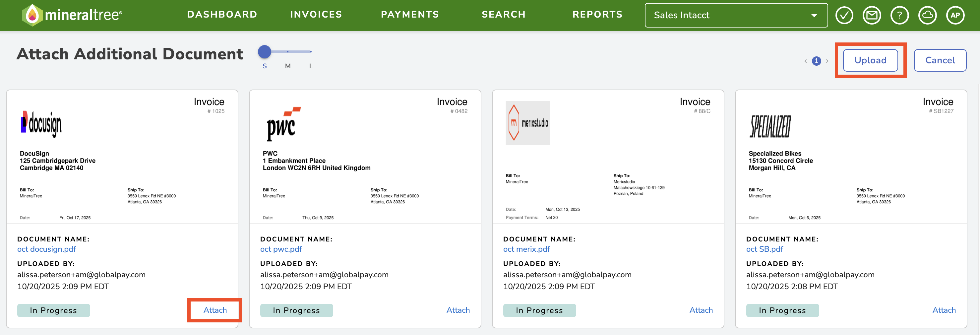Open oct SB.pdf link
980x335 pixels.
tap(765, 249)
